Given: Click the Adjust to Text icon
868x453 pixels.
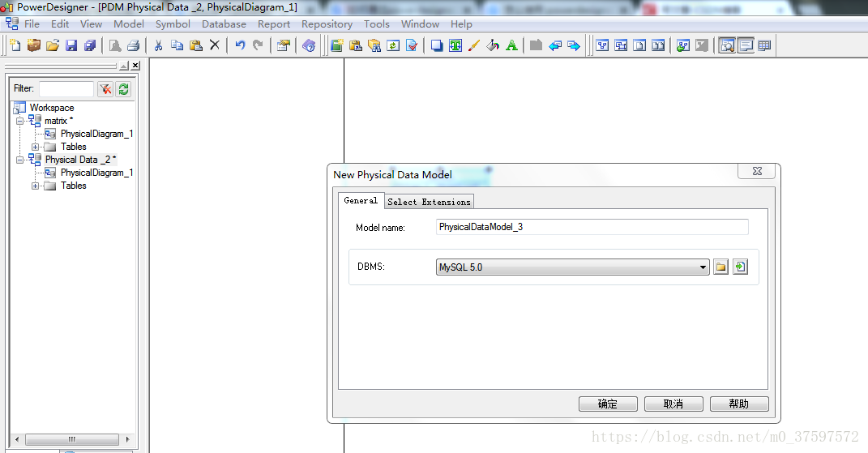Looking at the screenshot, I should [455, 45].
